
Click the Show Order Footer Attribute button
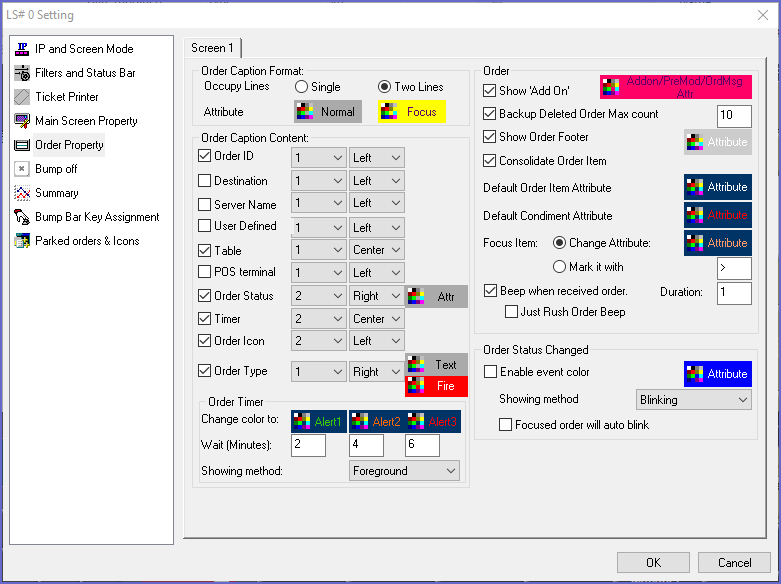tap(718, 142)
